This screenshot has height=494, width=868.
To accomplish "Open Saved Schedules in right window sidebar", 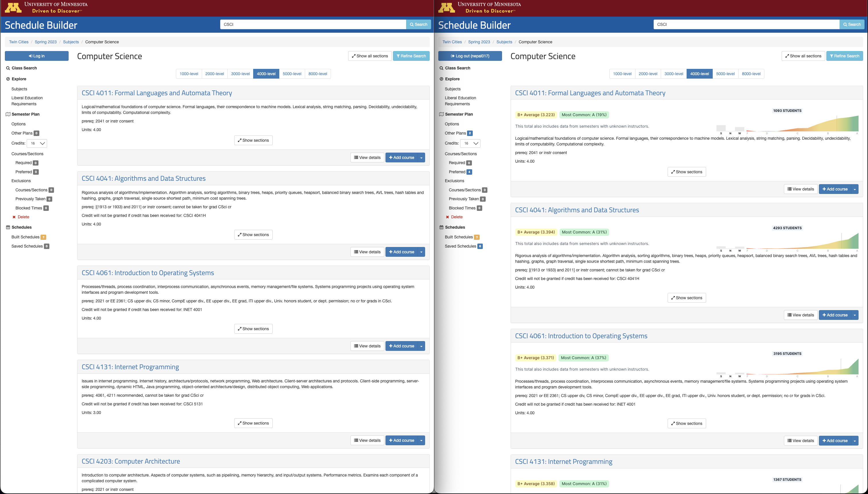I will 464,246.
